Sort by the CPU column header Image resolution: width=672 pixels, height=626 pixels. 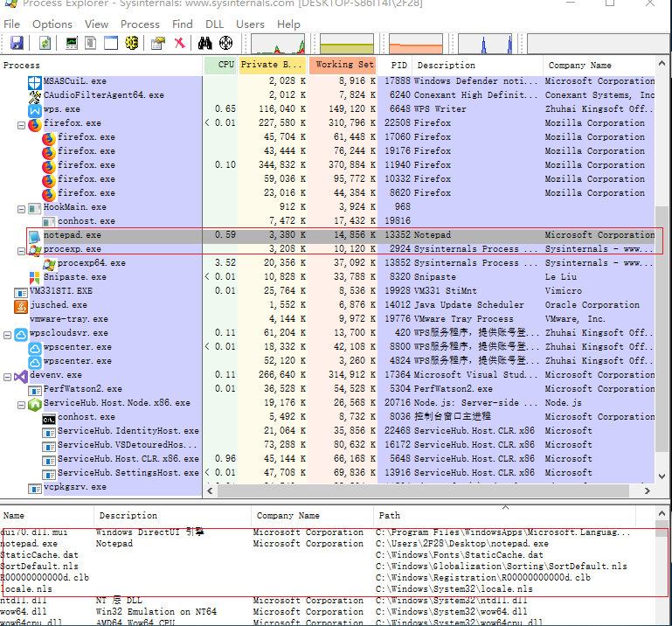pyautogui.click(x=221, y=66)
